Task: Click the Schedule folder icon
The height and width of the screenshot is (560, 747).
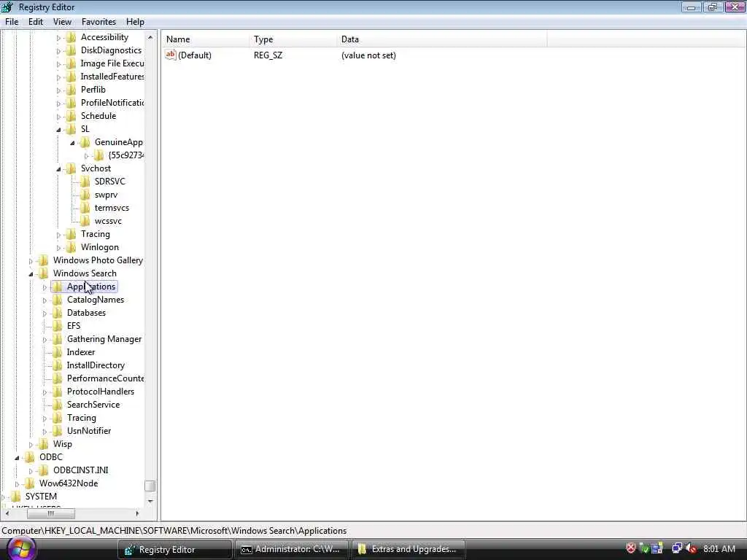Action: (x=71, y=116)
